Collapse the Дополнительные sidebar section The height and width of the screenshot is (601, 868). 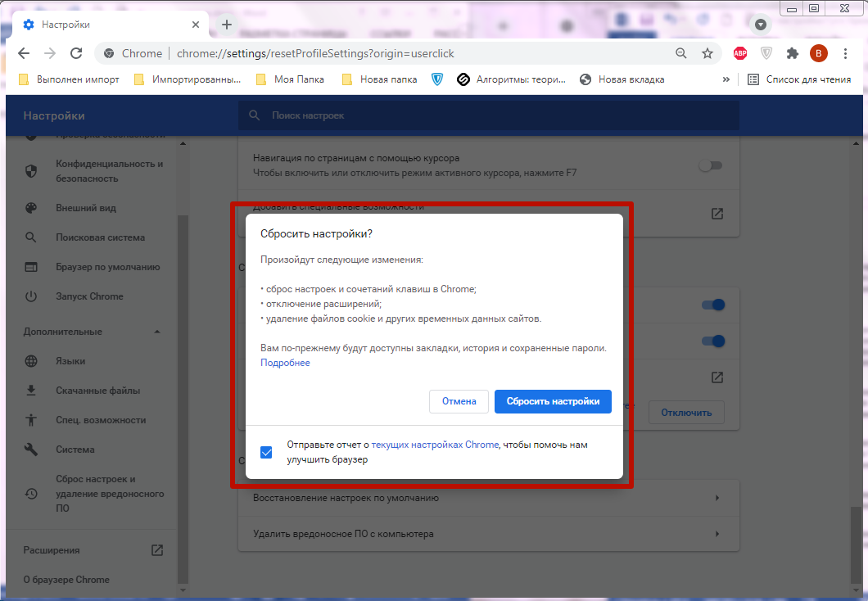tap(157, 332)
